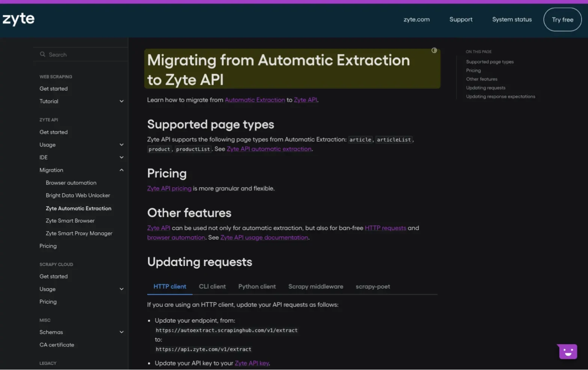Viewport: 588px width, 370px height.
Task: Open the smiling chat widget bubble
Action: [567, 351]
